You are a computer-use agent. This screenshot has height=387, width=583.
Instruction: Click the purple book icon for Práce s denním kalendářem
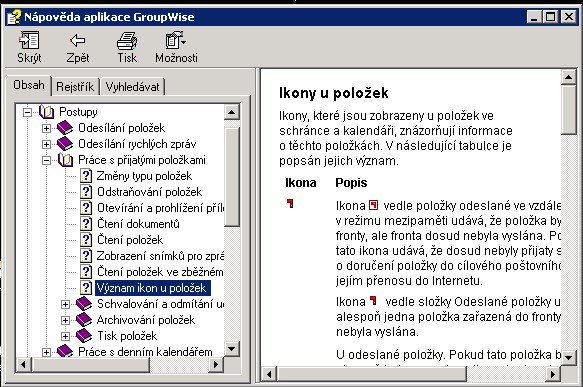pos(65,351)
